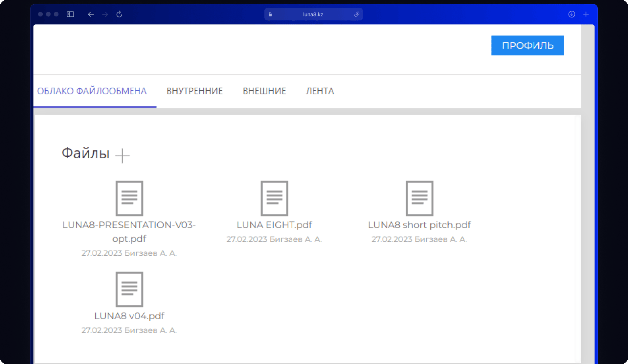Viewport: 628px width, 364px height.
Task: Open a new tab with plus icon
Action: (586, 14)
